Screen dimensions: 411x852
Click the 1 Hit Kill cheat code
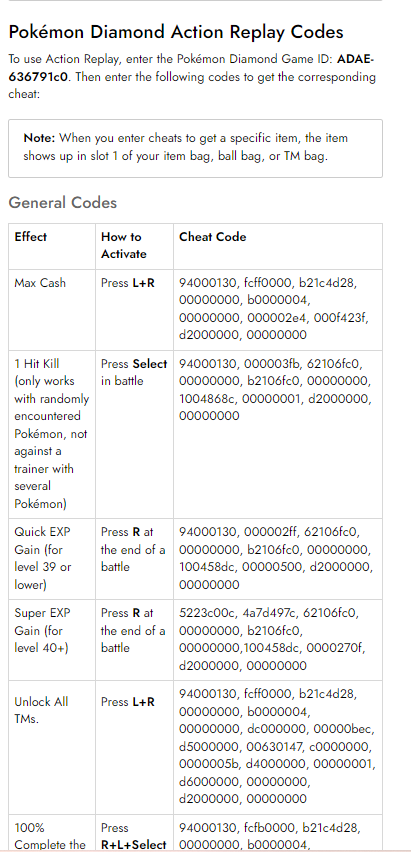click(276, 390)
